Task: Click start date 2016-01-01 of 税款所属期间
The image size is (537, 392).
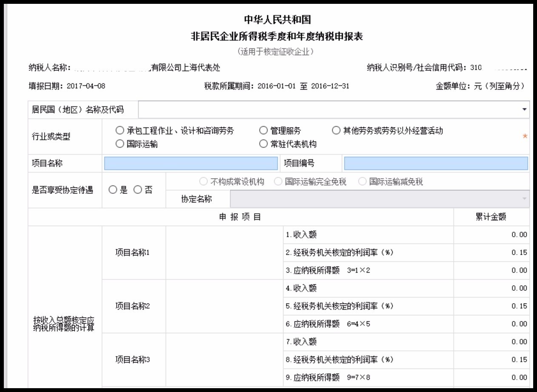Action: (x=277, y=86)
